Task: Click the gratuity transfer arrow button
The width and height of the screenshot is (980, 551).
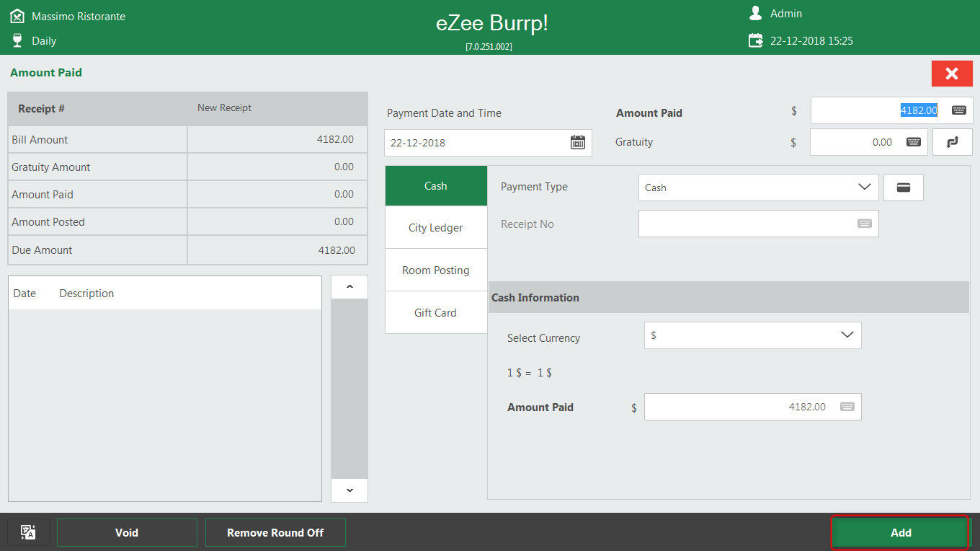Action: tap(953, 142)
